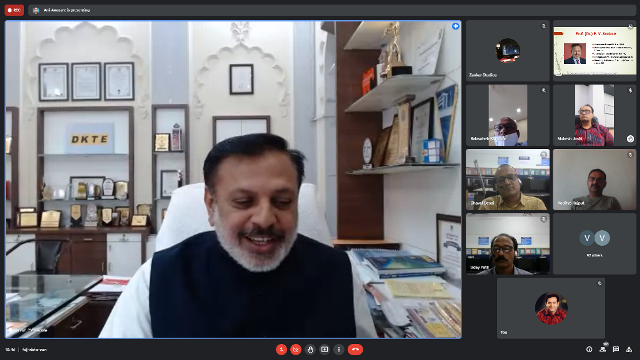Select your own 'You' self-view tile
The height and width of the screenshot is (360, 640).
[551, 308]
